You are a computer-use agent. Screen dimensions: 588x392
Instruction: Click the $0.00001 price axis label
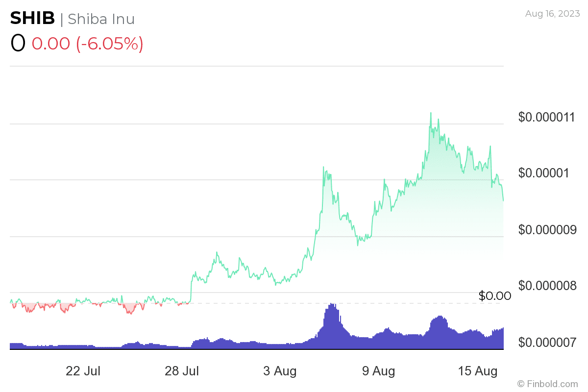coord(544,173)
